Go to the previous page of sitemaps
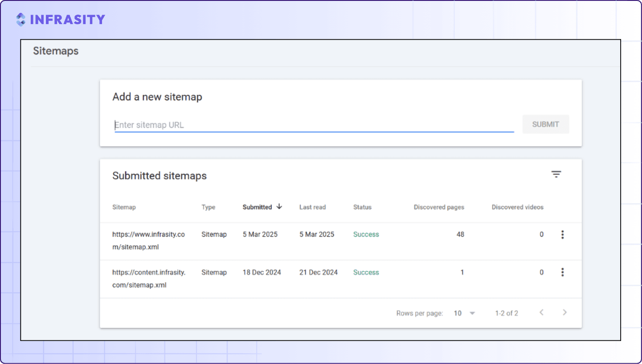The height and width of the screenshot is (364, 642). click(x=541, y=312)
